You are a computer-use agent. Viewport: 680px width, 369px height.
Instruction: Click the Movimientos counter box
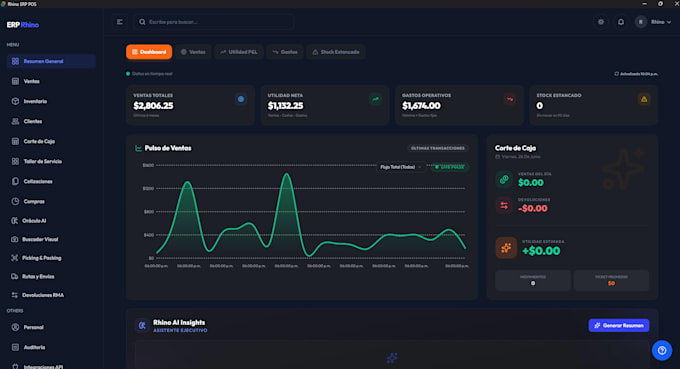533,280
